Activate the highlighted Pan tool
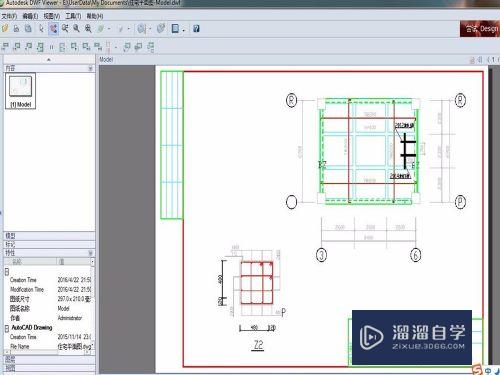500x375 pixels. pos(53,29)
